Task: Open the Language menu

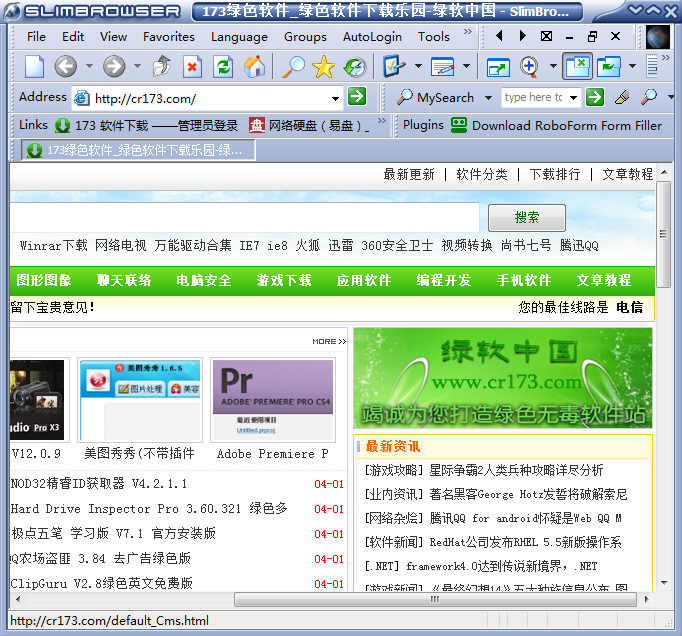Action: click(239, 37)
